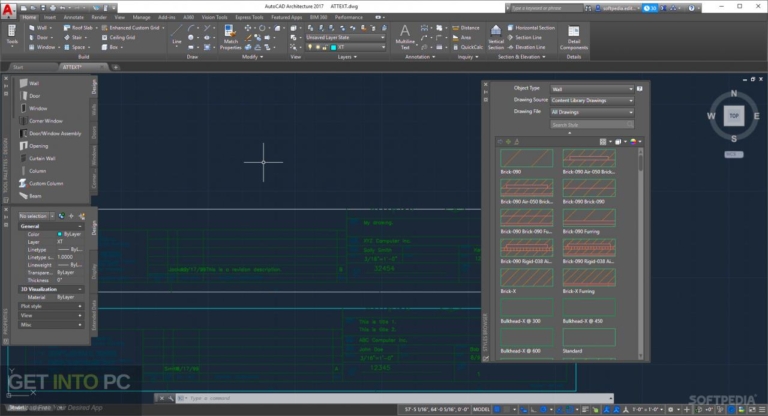The height and width of the screenshot is (416, 768).
Task: Click the Styles Browser vertical scrollbar
Action: pyautogui.click(x=640, y=253)
